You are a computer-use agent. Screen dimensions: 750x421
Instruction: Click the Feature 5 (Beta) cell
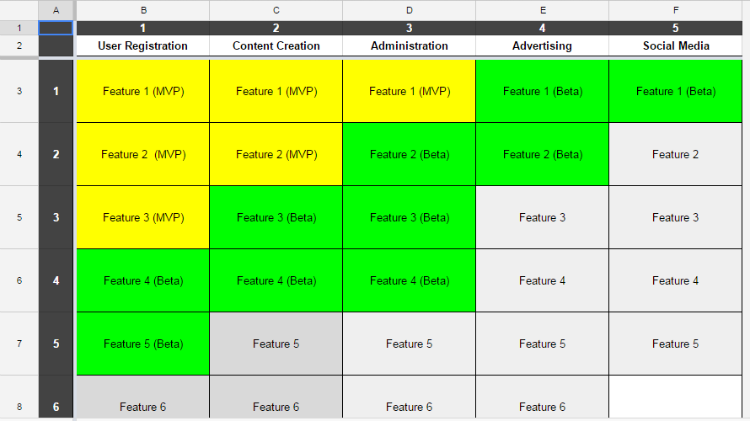tap(143, 344)
